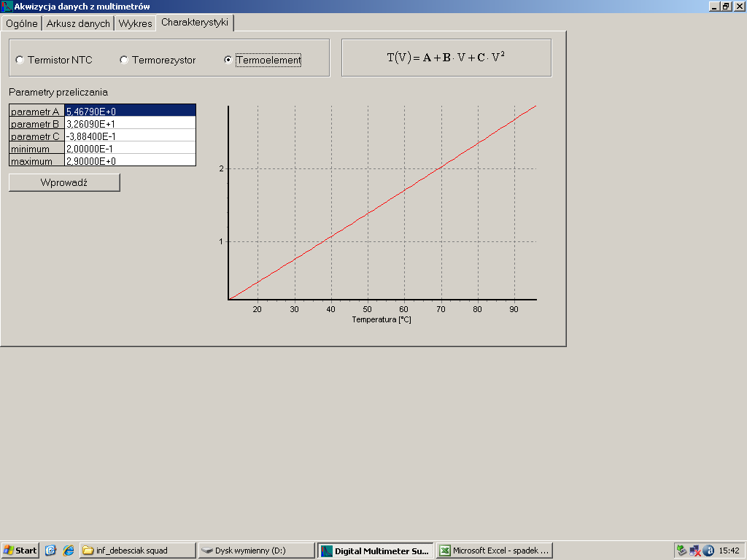Image resolution: width=747 pixels, height=560 pixels.
Task: Minimize the Akwizycja danych window
Action: pyautogui.click(x=713, y=6)
